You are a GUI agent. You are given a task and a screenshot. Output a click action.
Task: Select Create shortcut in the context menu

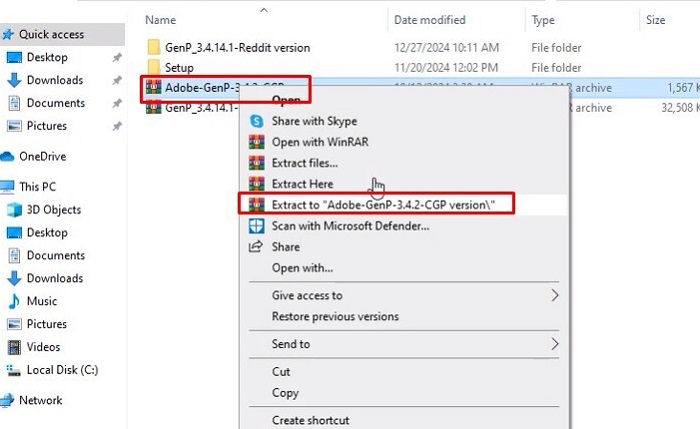click(311, 420)
